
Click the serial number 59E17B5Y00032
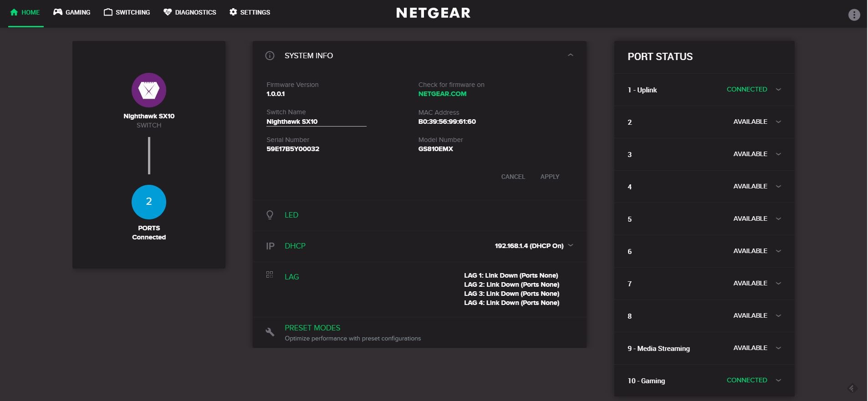coord(293,149)
